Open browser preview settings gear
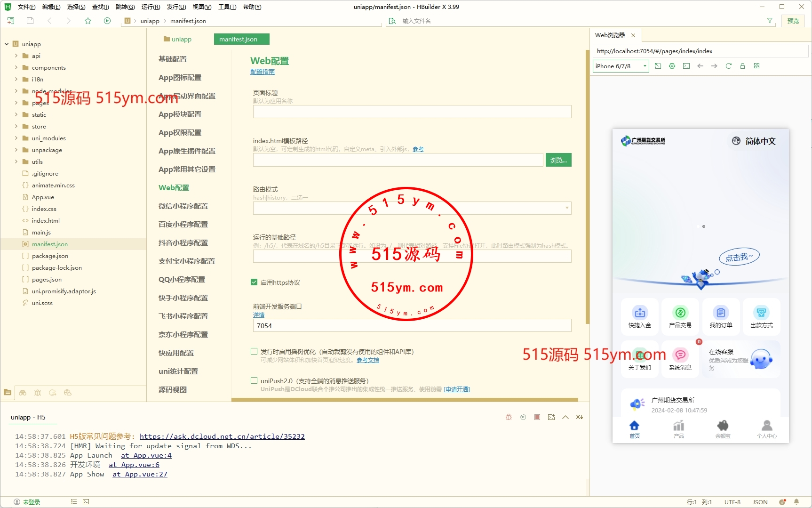 pyautogui.click(x=672, y=66)
